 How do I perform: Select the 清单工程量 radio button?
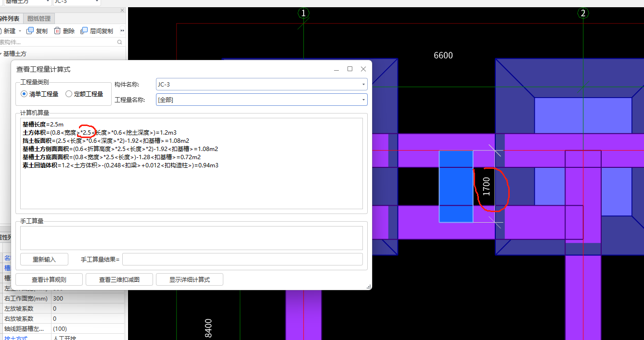coord(24,94)
